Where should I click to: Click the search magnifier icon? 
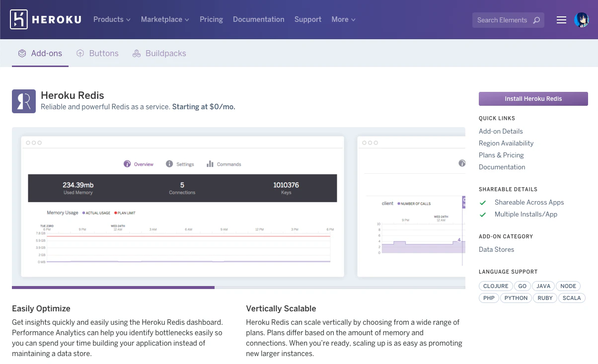536,20
